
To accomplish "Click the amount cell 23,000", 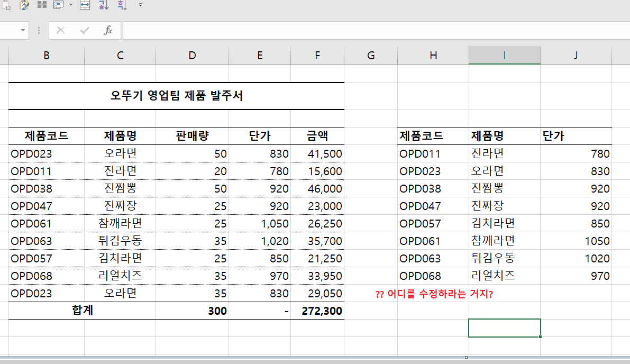I will tap(317, 206).
